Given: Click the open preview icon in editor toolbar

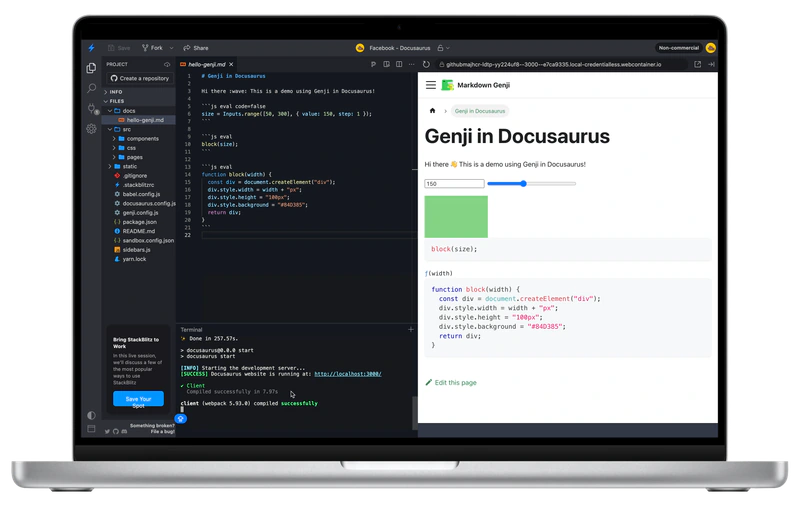Looking at the screenshot, I should coord(386,64).
